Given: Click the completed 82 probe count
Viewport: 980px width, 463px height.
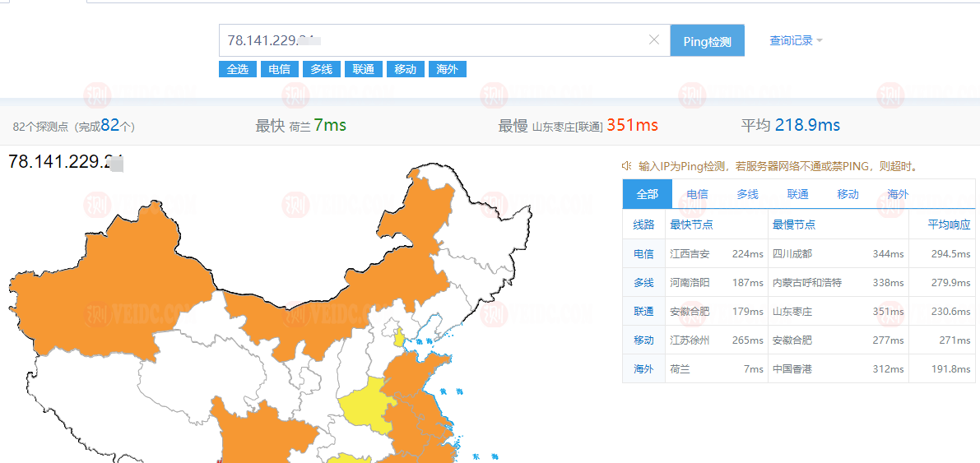Looking at the screenshot, I should [x=110, y=125].
